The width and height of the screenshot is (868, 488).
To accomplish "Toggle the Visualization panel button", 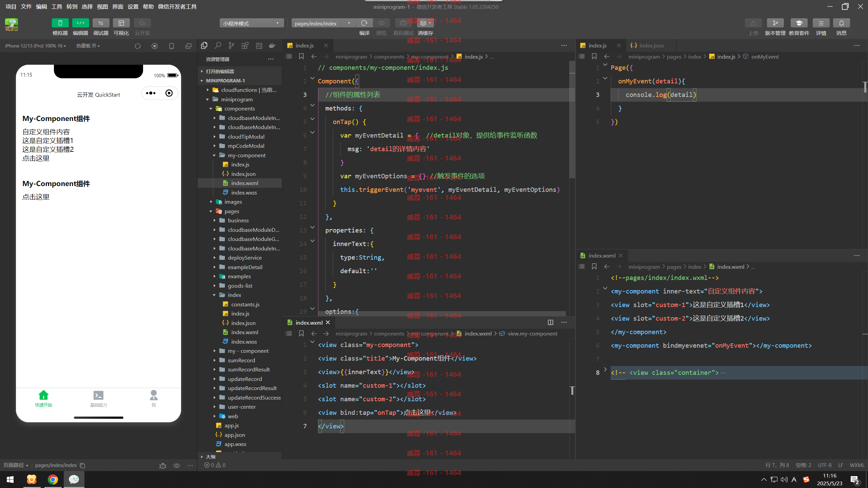I will click(121, 23).
